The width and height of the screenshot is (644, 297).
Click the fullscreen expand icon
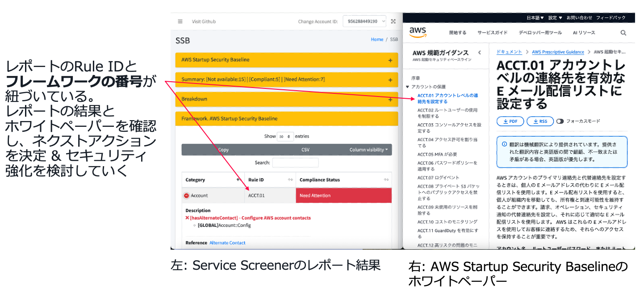[393, 21]
